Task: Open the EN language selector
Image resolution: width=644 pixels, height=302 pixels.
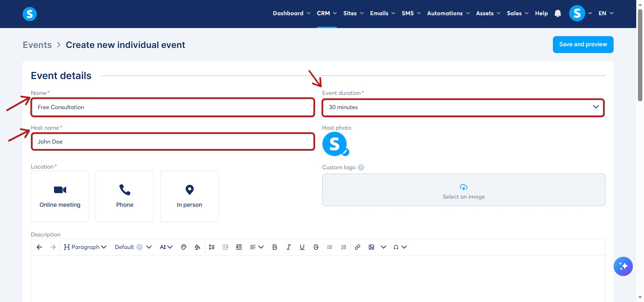Action: pos(606,14)
